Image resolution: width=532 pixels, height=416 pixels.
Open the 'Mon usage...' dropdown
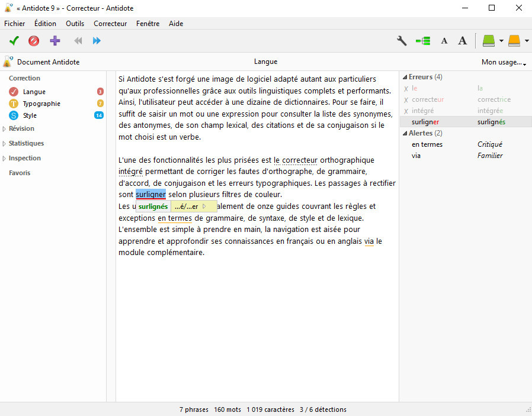(504, 62)
